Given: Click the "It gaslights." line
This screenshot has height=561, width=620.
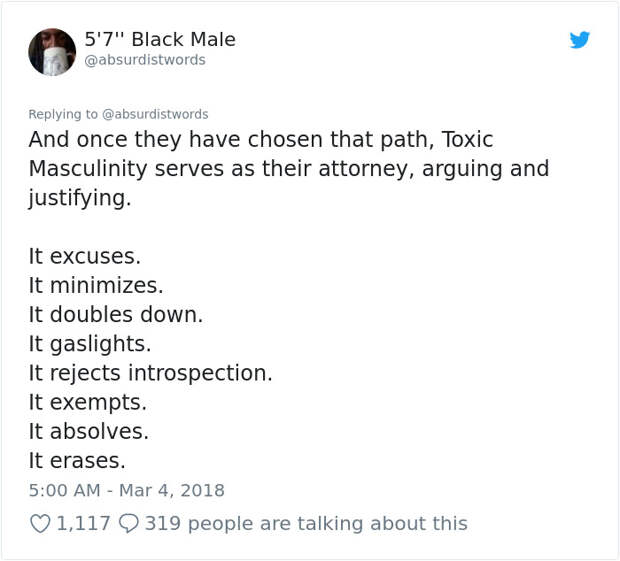Looking at the screenshot, I should tap(90, 344).
